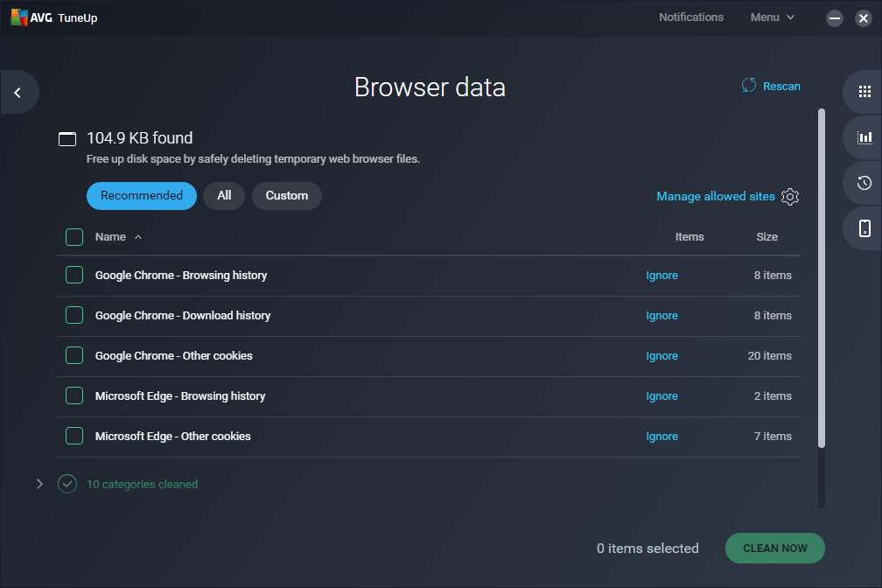Click the back arrow at top left

point(16,92)
